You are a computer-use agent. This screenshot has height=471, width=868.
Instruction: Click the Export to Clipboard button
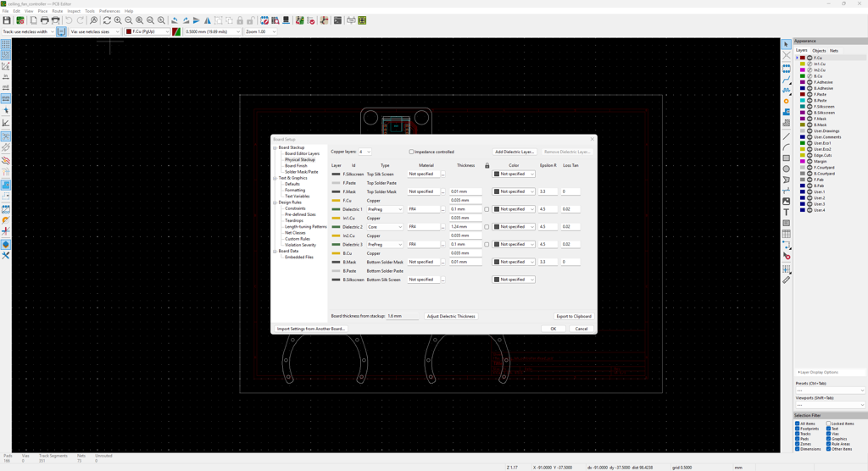574,316
